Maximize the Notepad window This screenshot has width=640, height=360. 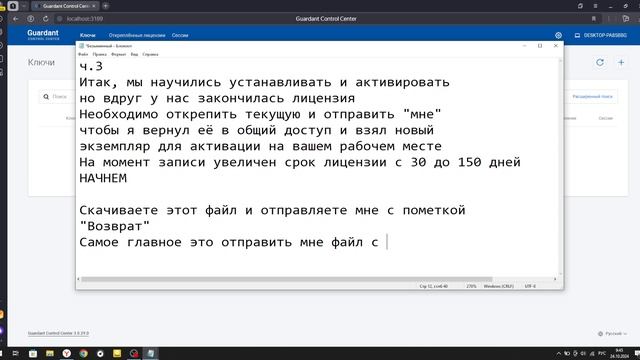click(540, 46)
